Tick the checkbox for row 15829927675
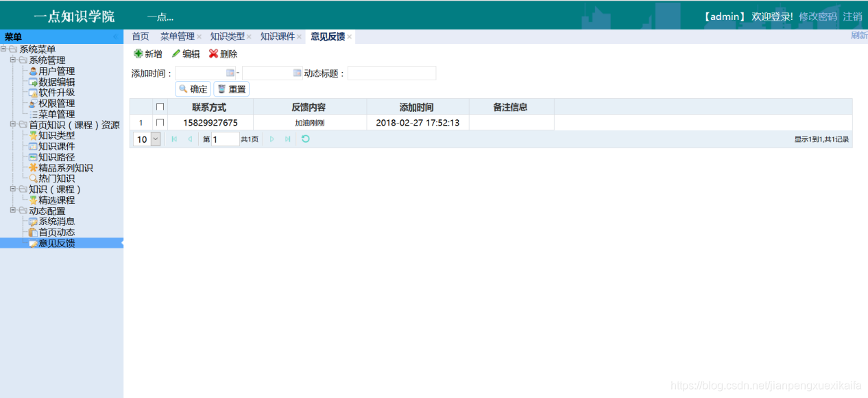 click(160, 123)
